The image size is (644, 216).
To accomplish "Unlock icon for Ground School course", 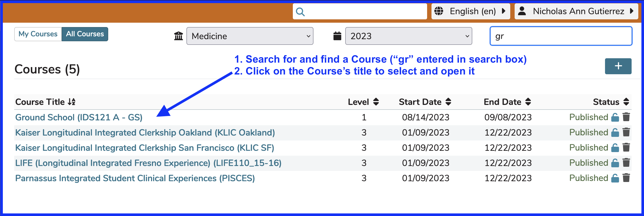I will [615, 117].
